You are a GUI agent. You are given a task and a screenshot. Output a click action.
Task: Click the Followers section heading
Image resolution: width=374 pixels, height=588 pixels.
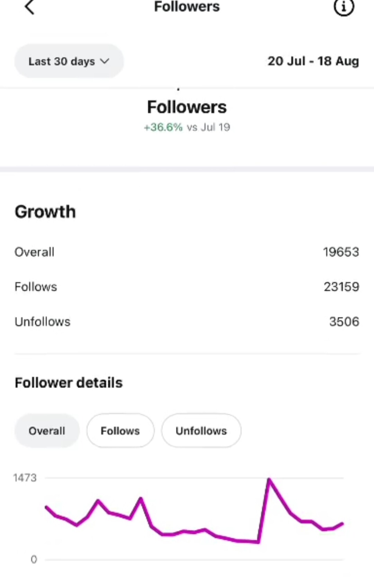coord(187,107)
